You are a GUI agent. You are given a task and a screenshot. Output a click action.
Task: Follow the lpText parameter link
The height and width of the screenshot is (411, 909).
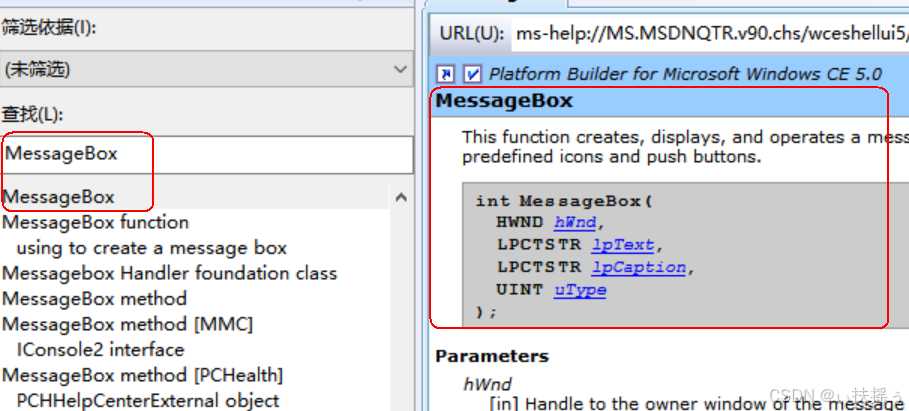[x=623, y=245]
